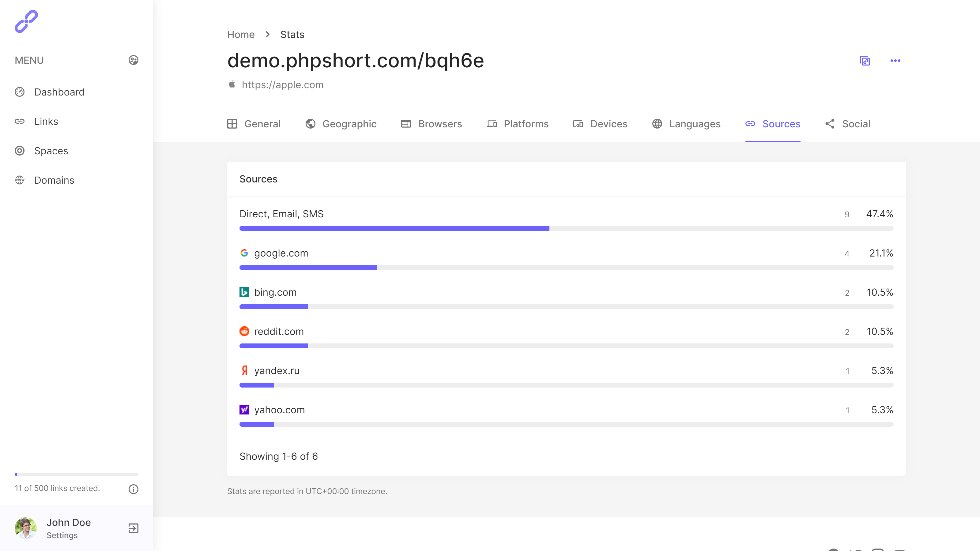This screenshot has height=551, width=980.
Task: Click the chain-link app logo
Action: [x=26, y=21]
